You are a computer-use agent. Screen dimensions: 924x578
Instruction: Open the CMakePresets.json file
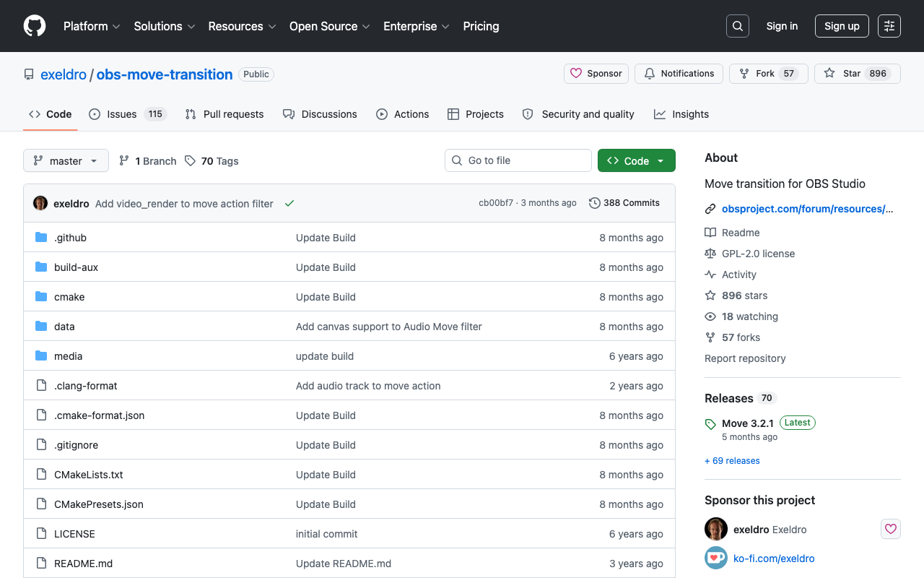click(x=98, y=504)
